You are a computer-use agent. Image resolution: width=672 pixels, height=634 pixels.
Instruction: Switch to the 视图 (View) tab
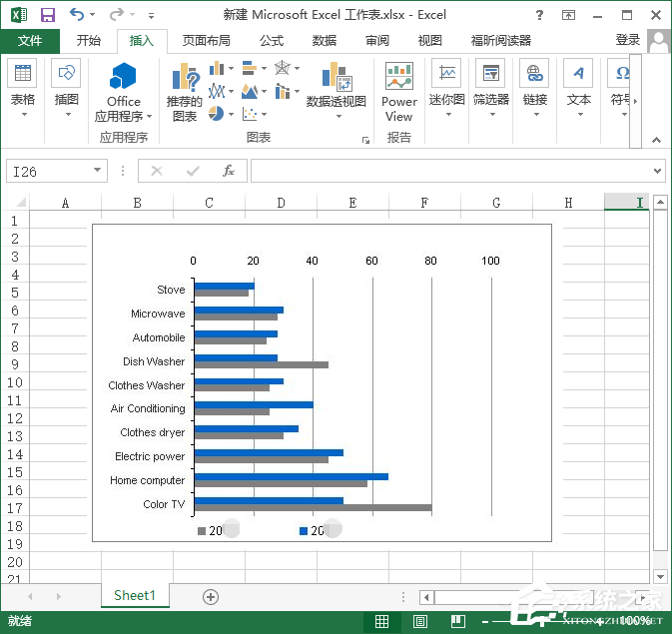[x=429, y=41]
